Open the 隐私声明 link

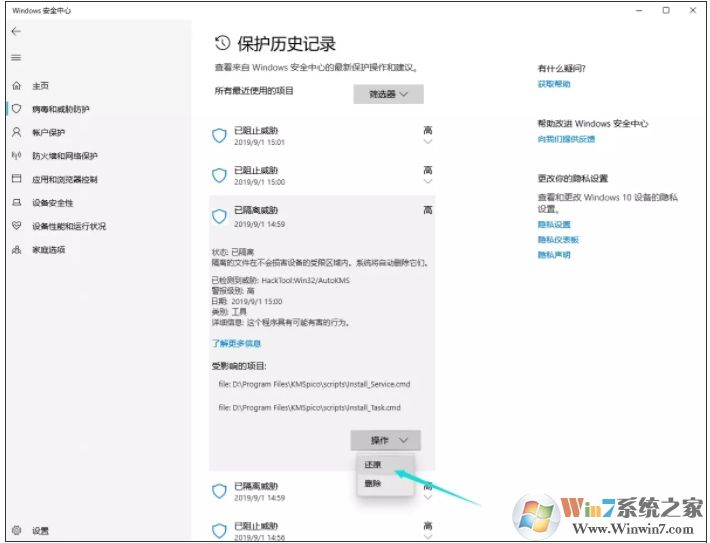(554, 255)
